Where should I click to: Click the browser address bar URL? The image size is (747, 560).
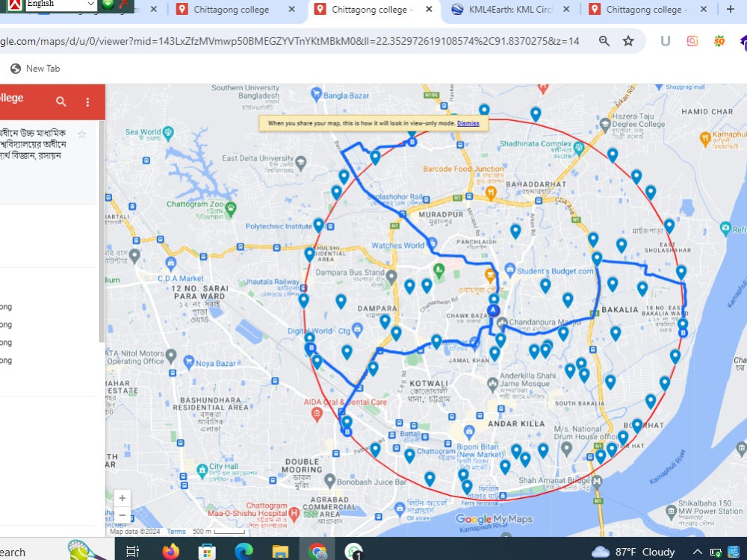tap(290, 41)
